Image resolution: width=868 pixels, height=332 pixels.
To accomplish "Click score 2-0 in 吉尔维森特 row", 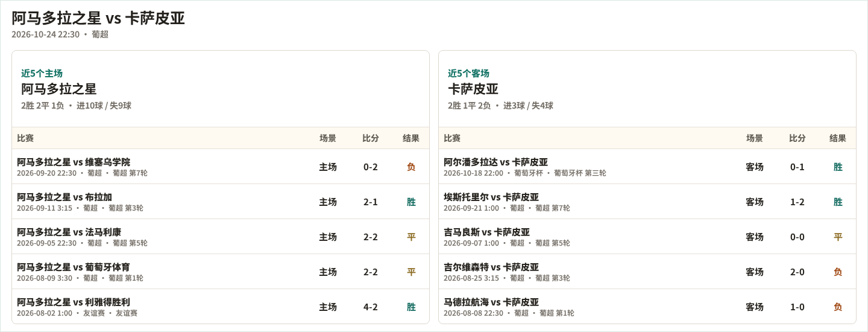I will 797,272.
